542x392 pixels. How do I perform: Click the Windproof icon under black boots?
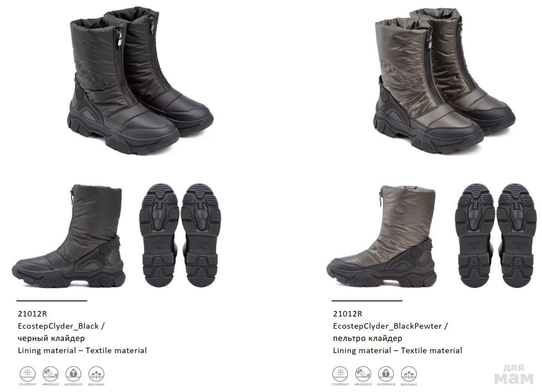[x=51, y=374]
